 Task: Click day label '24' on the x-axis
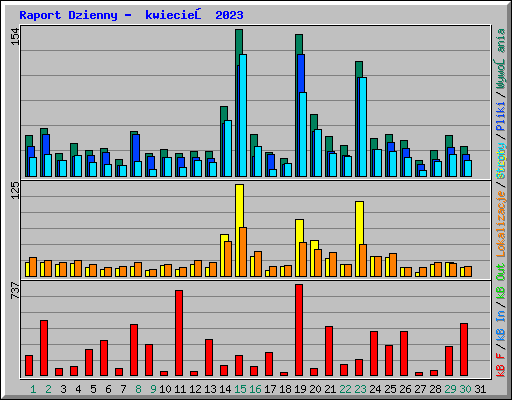point(375,389)
